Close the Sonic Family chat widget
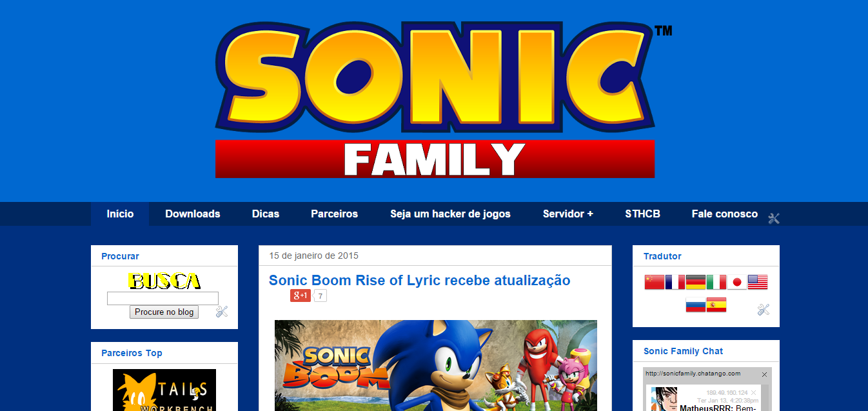 point(764,374)
